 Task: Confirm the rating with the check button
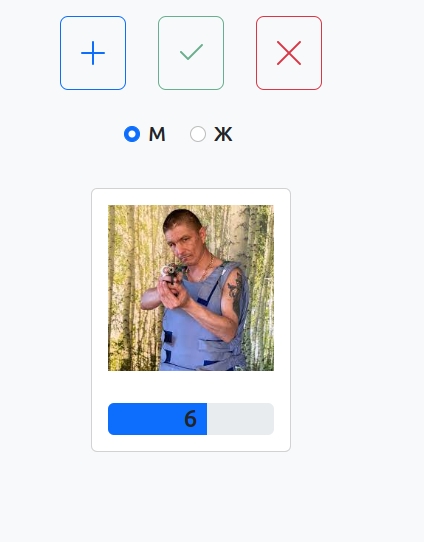191,53
